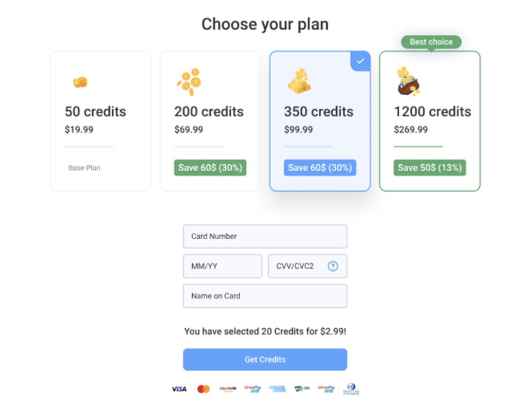Toggle the selected checkmark on the 350 credits plan
Image resolution: width=532 pixels, height=405 pixels.
361,61
